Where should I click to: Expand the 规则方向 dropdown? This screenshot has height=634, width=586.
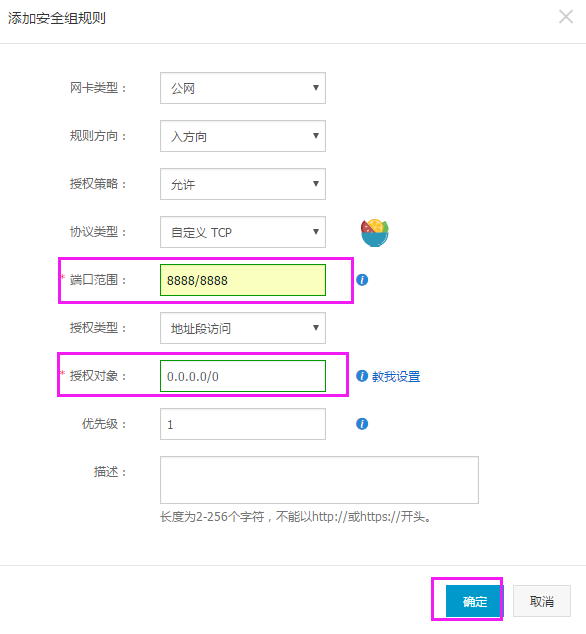(243, 136)
